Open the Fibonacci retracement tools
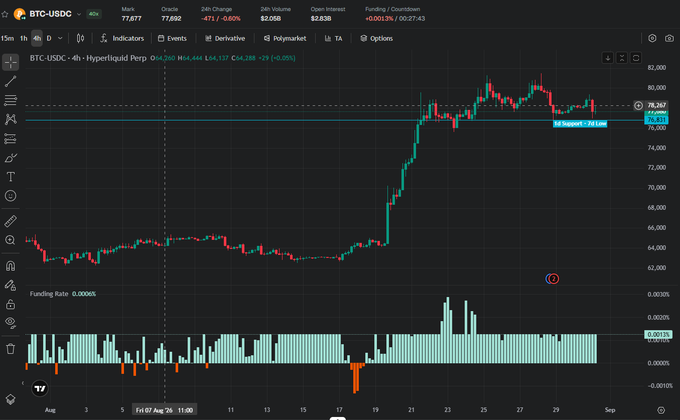 click(x=10, y=100)
